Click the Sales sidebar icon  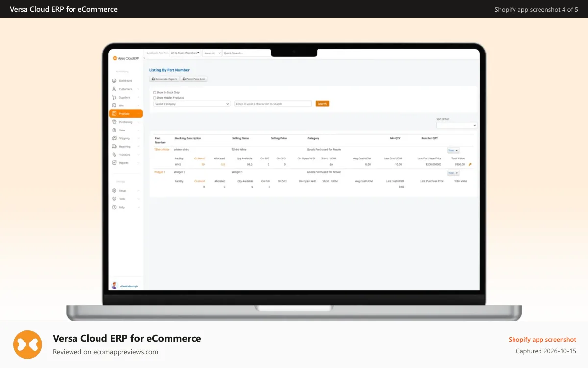click(114, 130)
